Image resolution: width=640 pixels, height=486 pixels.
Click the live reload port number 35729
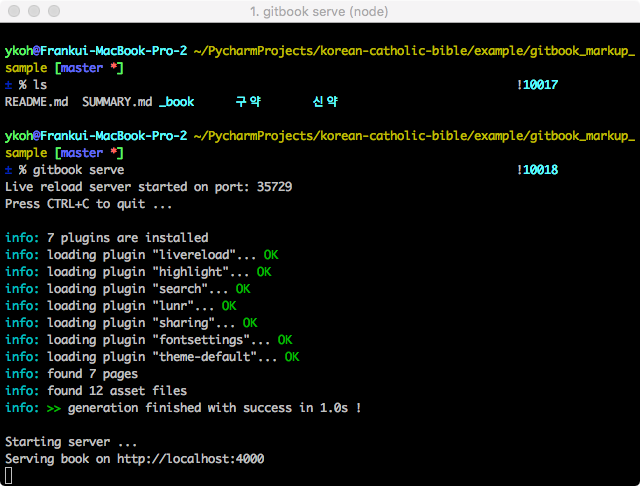coord(268,187)
